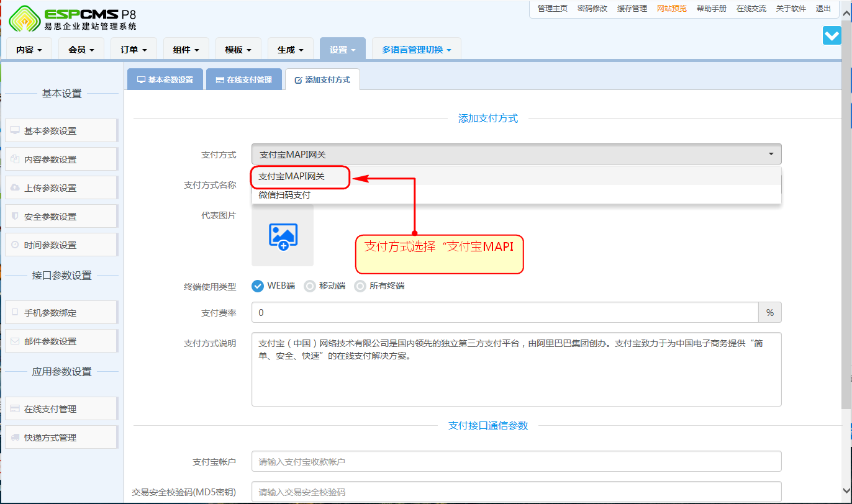Screen dimensions: 852x504
Task: Open 基本参数设置 in the sidebar
Action: coord(61,130)
